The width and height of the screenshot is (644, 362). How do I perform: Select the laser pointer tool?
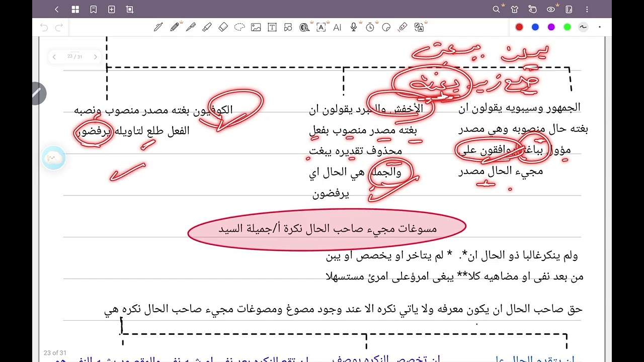coord(403,27)
